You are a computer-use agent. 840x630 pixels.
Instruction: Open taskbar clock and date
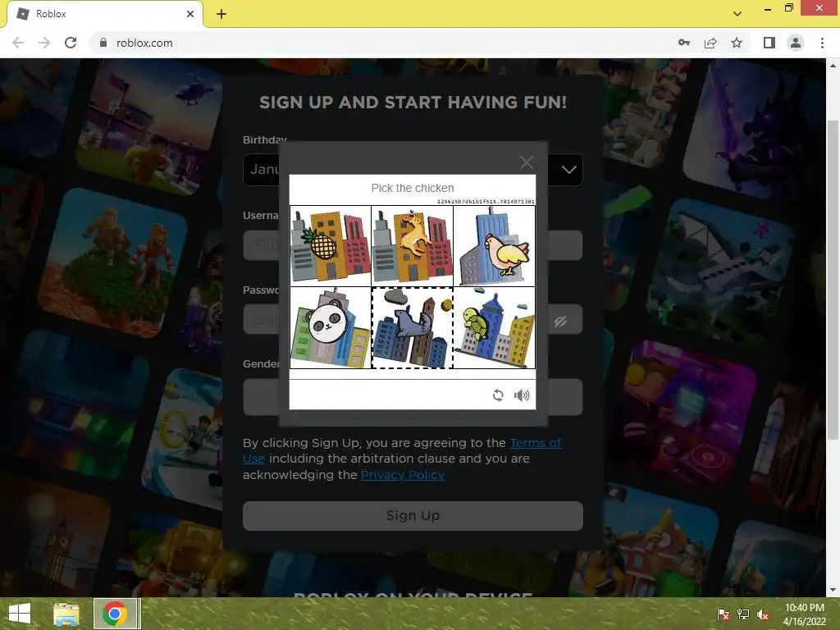[x=804, y=614]
